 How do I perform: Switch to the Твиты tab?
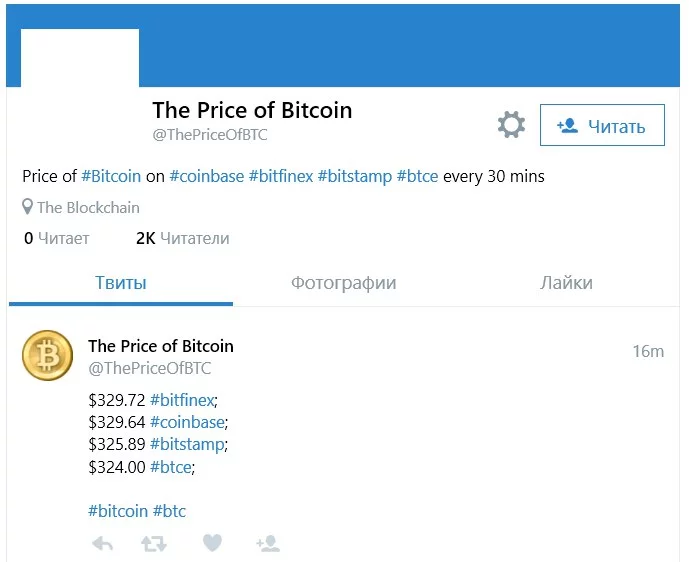pos(121,283)
